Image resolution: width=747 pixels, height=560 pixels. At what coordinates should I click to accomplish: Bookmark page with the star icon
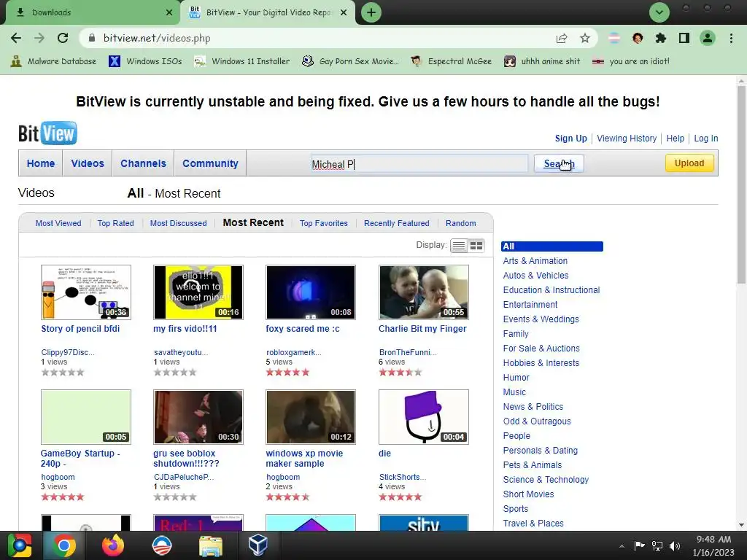pos(585,38)
